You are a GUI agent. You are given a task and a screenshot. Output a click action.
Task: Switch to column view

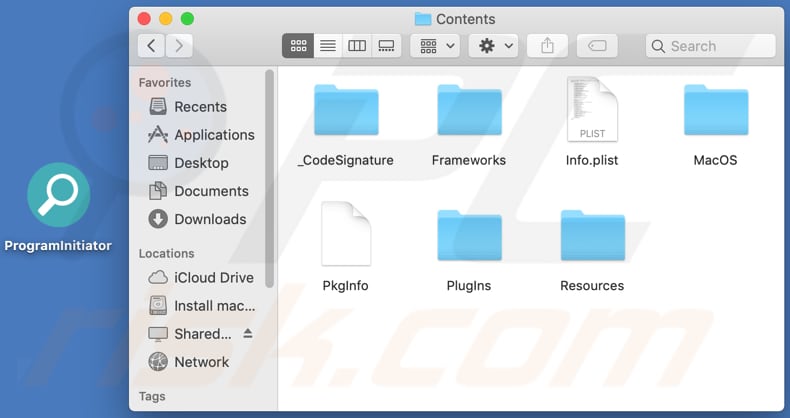(357, 46)
